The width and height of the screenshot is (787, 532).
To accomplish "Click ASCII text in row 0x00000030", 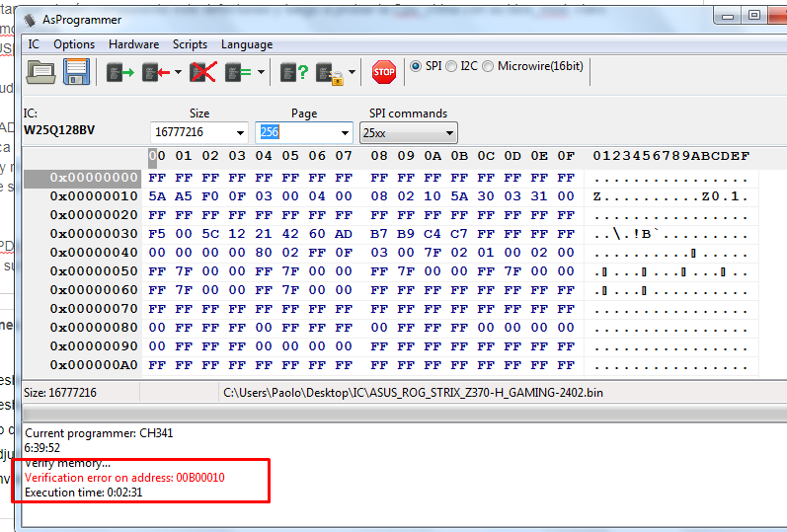I will click(x=671, y=234).
